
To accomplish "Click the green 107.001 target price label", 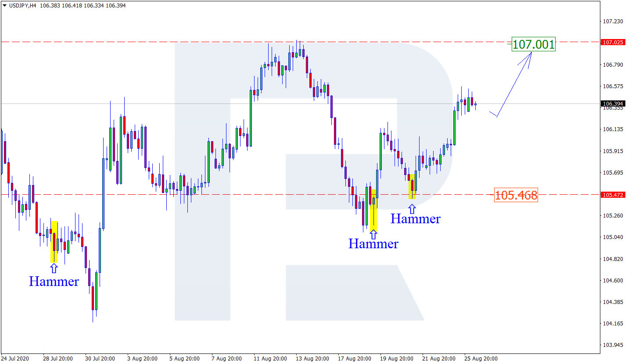I will tap(533, 44).
